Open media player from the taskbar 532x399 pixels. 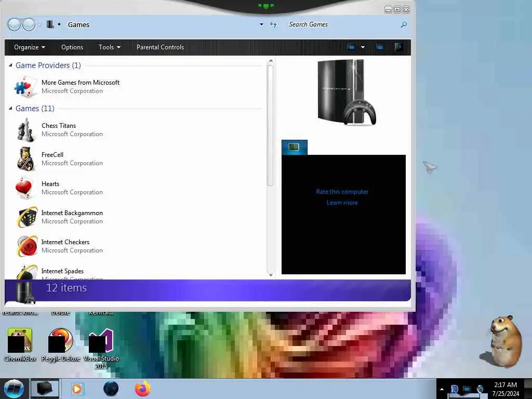pos(77,389)
